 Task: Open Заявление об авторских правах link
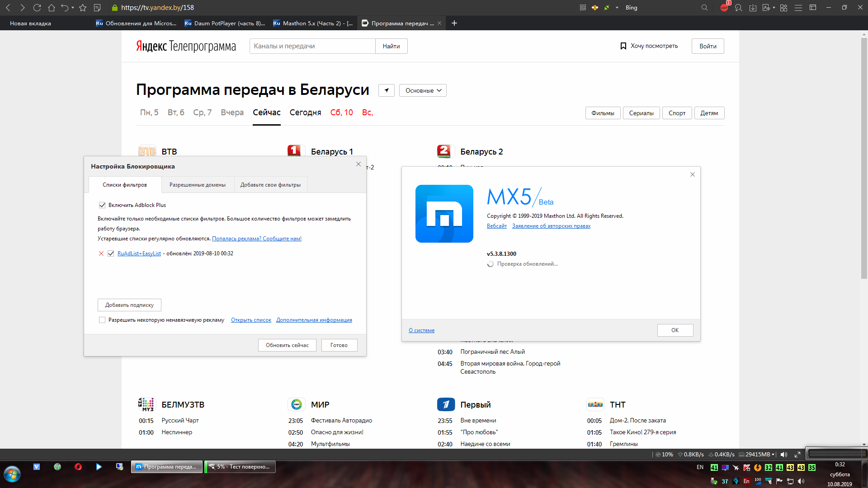[551, 226]
